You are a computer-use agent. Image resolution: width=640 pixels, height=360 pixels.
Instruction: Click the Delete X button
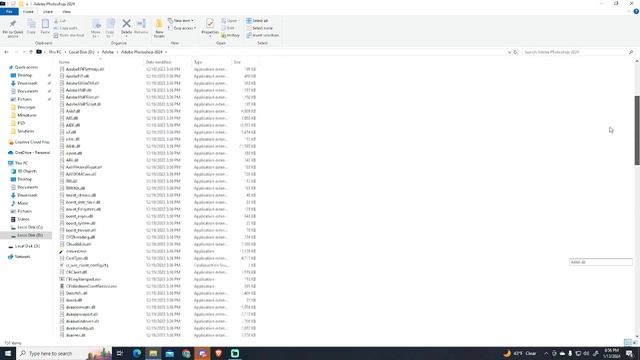tap(127, 24)
